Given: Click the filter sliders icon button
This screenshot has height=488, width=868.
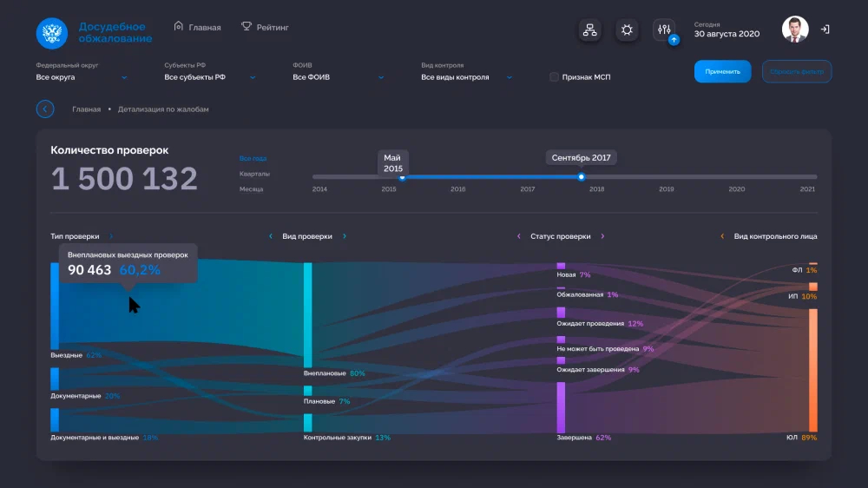Looking at the screenshot, I should (x=664, y=30).
